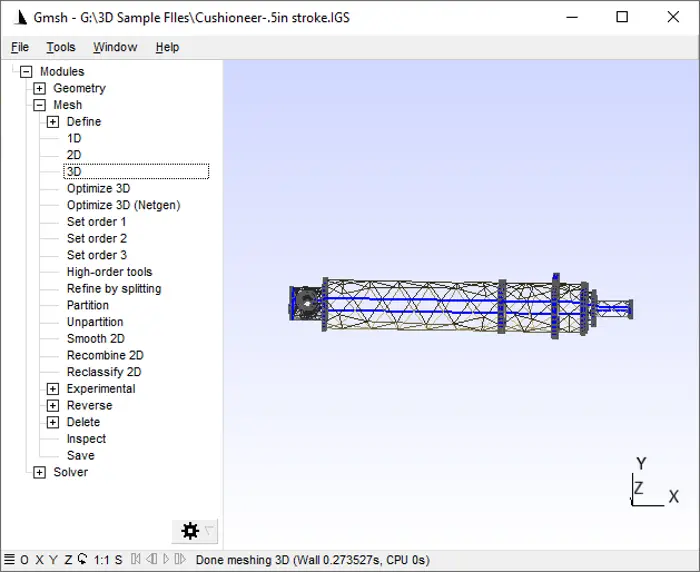Click the Geometry label
Viewport: 700px width, 572px height.
coord(79,88)
